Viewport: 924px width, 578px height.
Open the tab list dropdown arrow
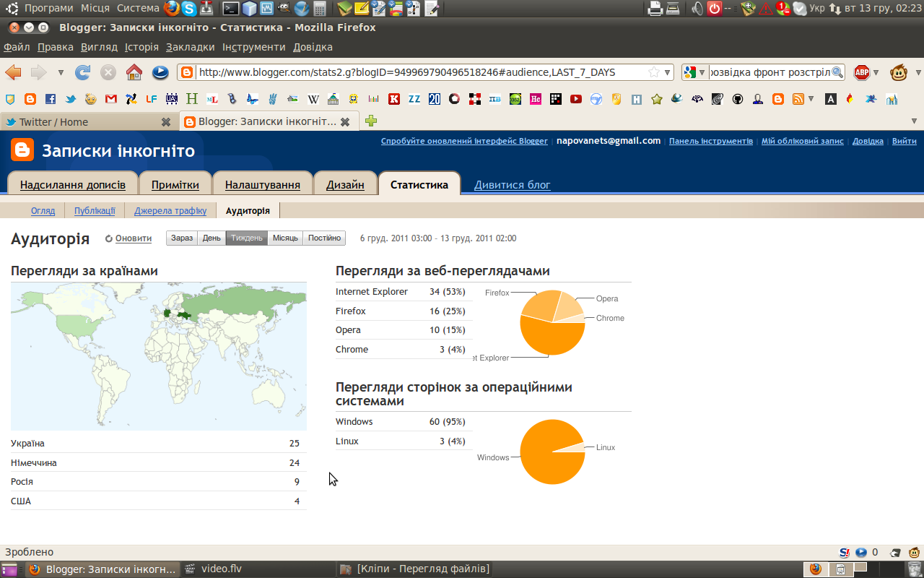click(x=914, y=121)
